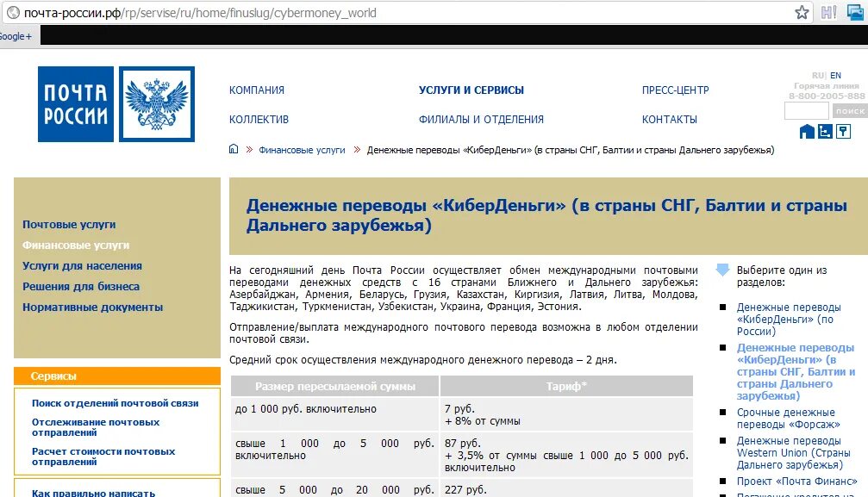
Task: Click the double-headed eagle emblem logo
Action: [x=157, y=104]
